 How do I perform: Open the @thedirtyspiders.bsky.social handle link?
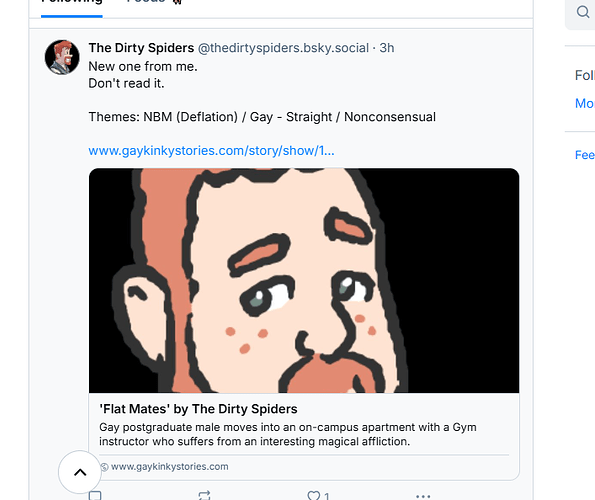coord(283,48)
